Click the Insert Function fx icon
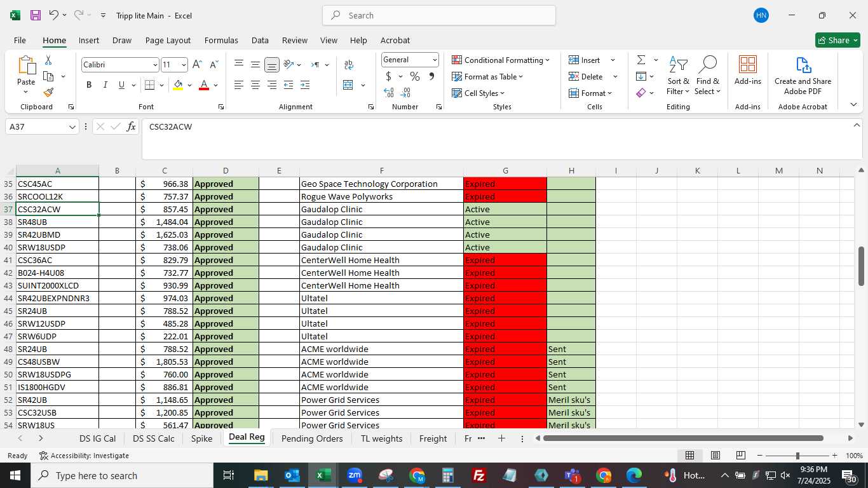Screen dimensions: 868x488 (131, 126)
